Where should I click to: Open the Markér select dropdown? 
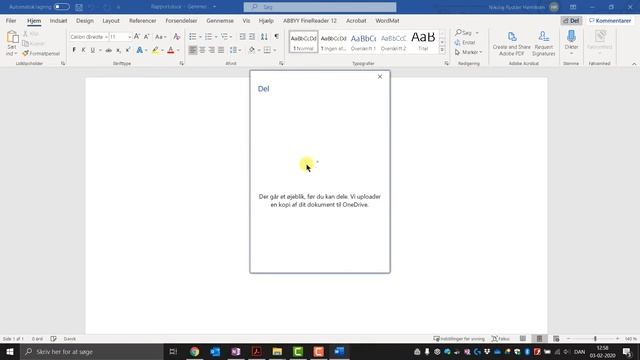(x=469, y=52)
